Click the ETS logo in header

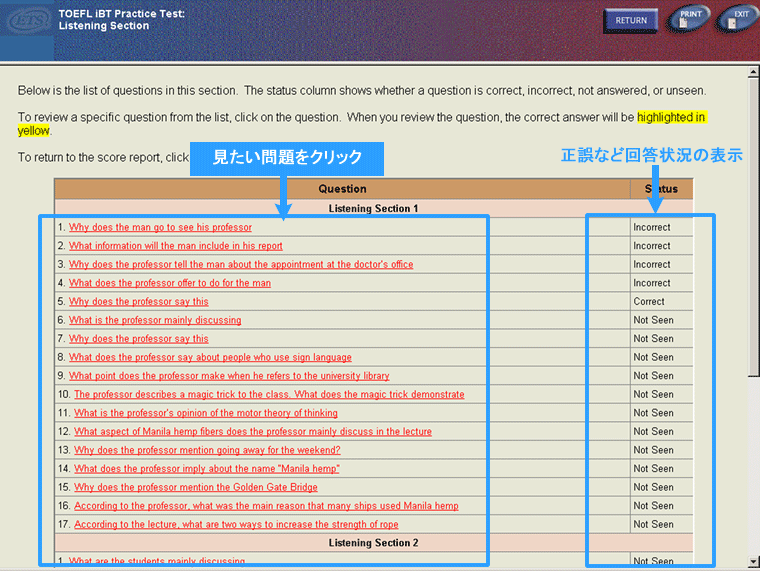27,22
